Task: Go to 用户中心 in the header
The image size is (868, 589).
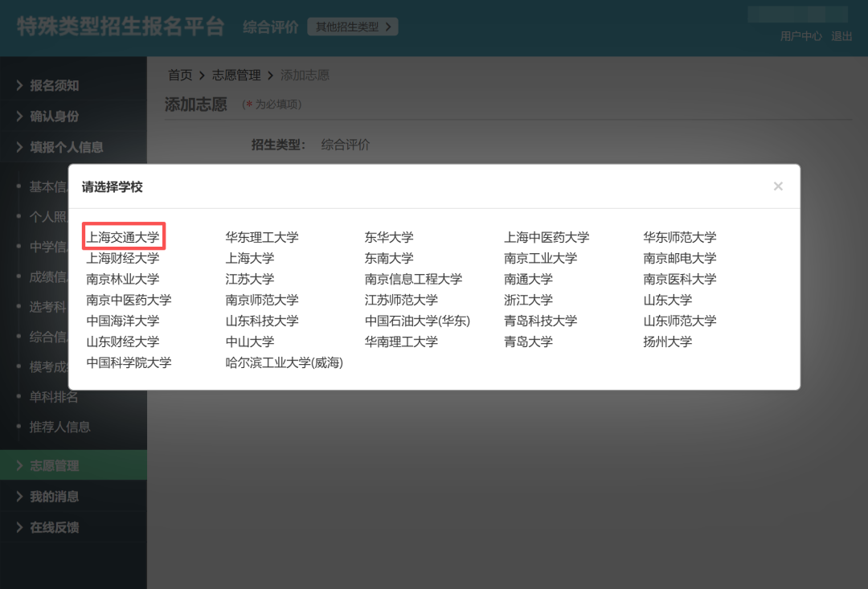Action: pyautogui.click(x=801, y=36)
